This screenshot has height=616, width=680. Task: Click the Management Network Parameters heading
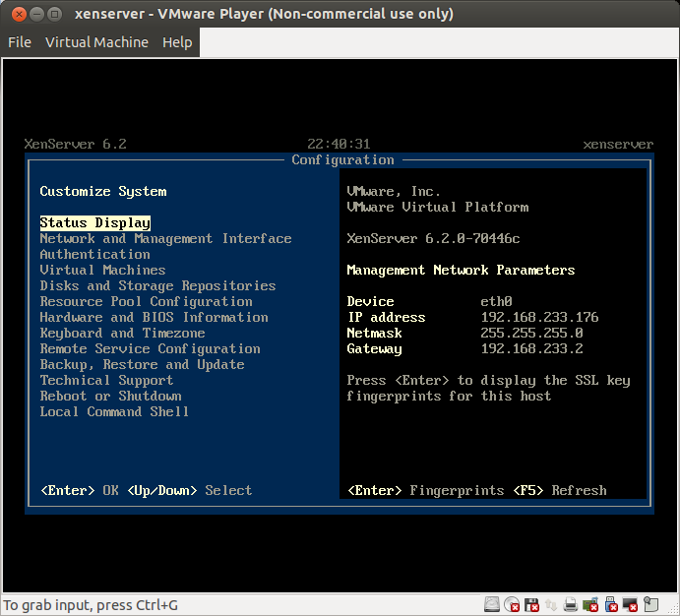click(461, 270)
